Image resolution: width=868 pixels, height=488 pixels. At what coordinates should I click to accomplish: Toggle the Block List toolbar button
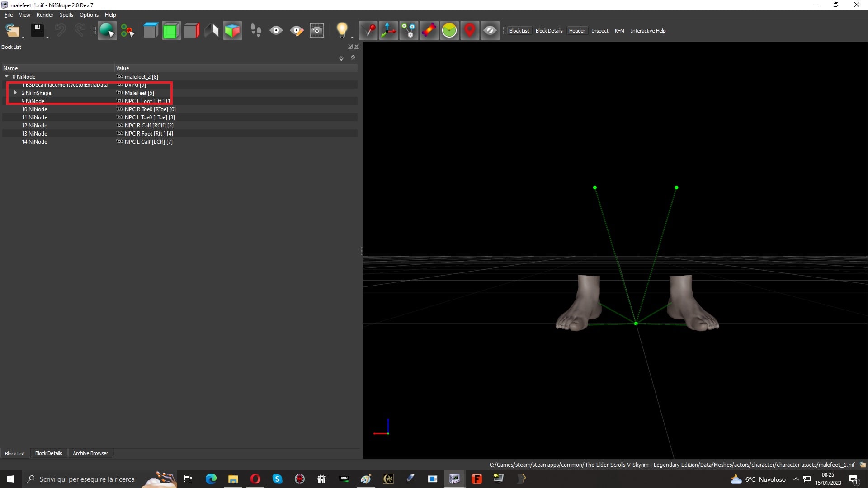[519, 31]
